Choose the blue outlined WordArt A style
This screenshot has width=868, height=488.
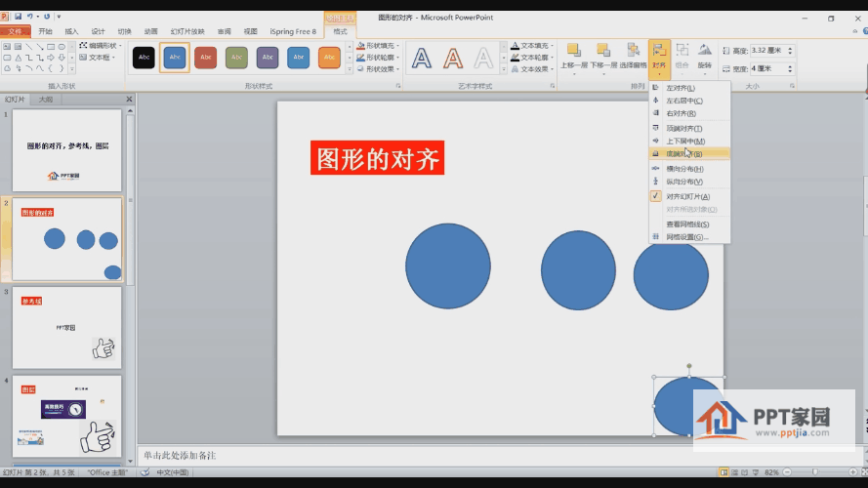(422, 58)
